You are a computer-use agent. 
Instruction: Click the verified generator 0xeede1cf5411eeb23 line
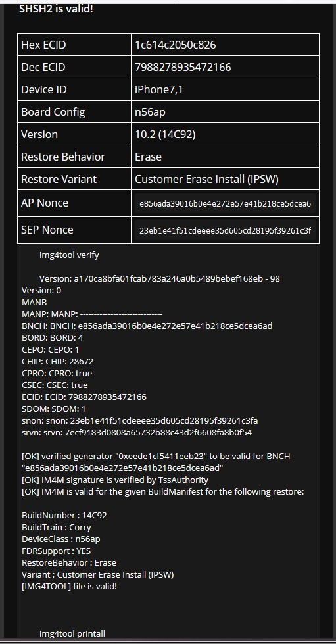(156, 462)
